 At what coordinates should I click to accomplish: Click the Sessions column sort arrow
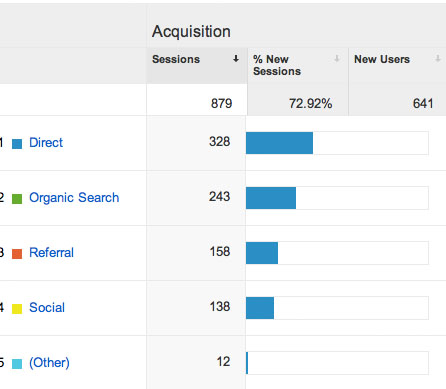click(x=236, y=59)
